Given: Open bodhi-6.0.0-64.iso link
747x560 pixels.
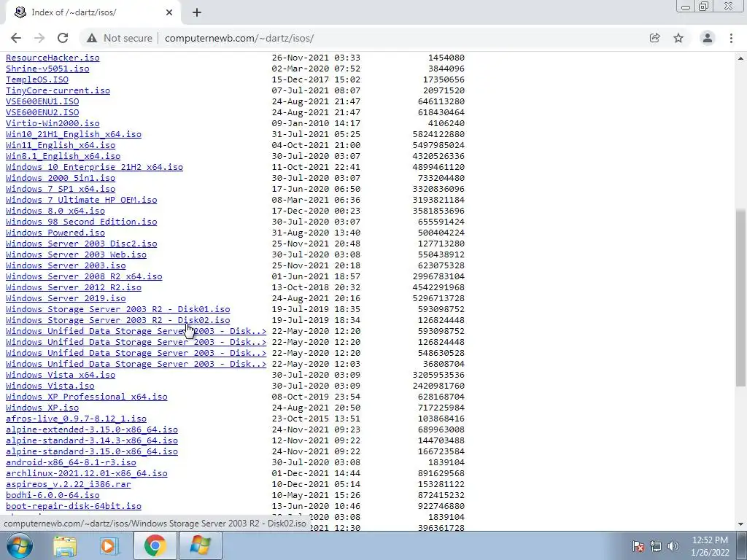Looking at the screenshot, I should click(53, 496).
